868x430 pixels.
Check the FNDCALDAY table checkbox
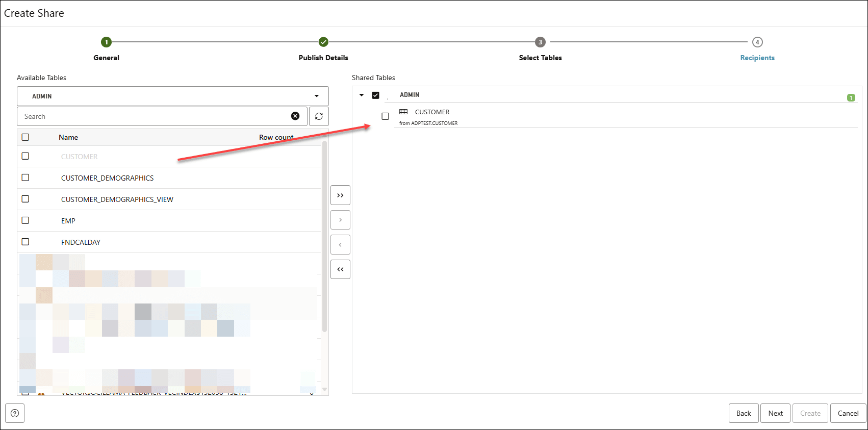(25, 242)
